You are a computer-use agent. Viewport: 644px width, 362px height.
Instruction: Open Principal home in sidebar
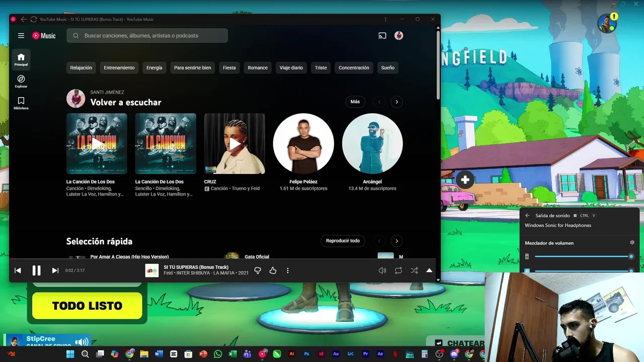coord(21,59)
